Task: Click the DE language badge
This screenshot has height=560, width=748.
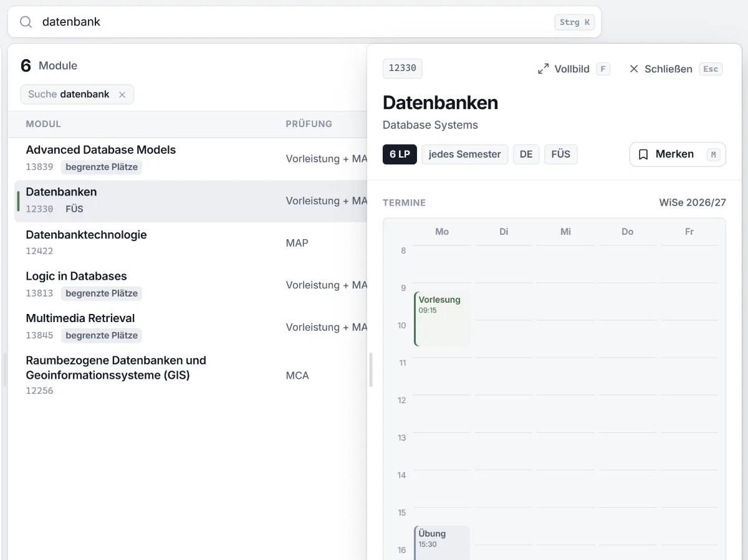Action: [526, 154]
